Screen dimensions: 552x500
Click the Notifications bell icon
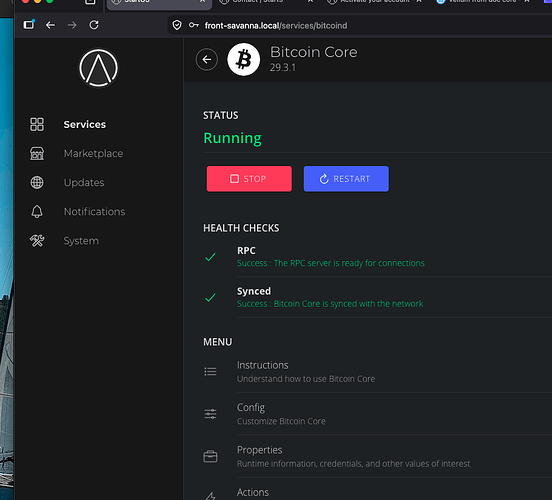click(x=37, y=212)
